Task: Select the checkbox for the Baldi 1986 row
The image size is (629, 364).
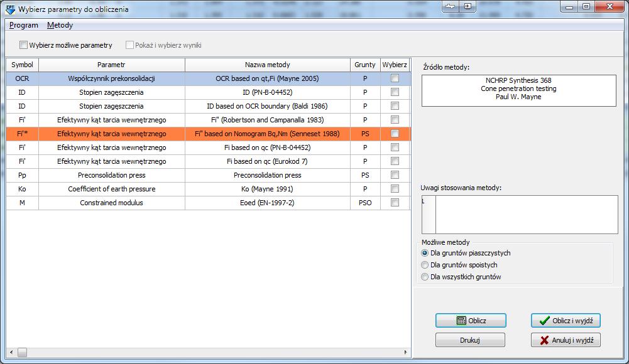Action: pos(395,105)
